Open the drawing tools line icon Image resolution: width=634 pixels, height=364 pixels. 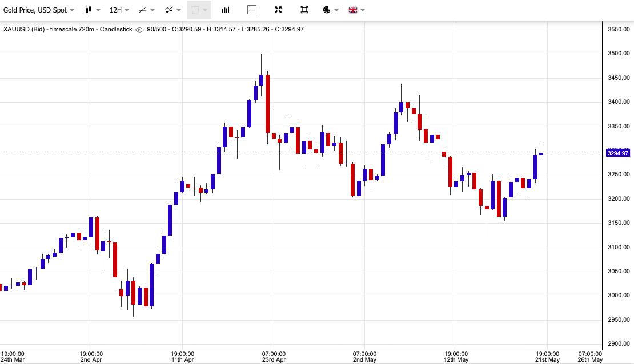143,10
